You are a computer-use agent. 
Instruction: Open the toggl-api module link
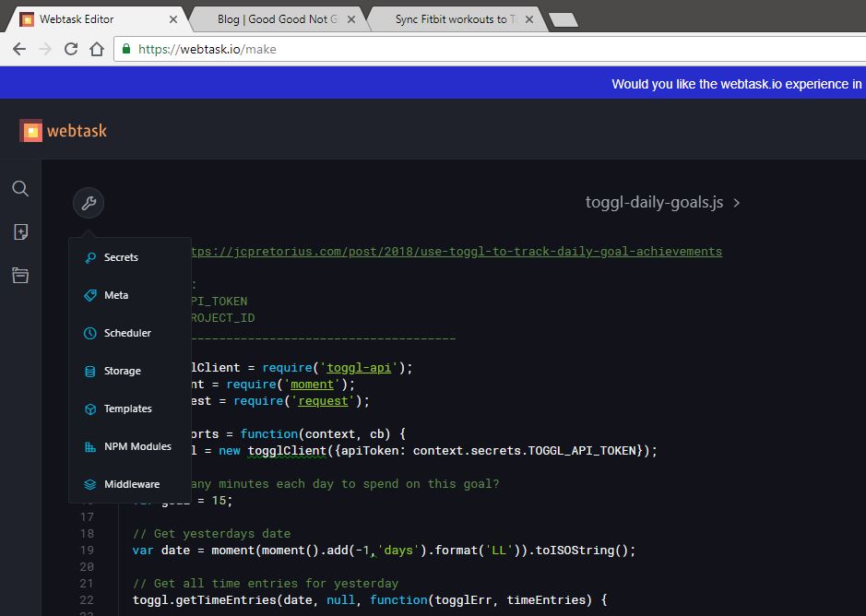click(x=358, y=367)
